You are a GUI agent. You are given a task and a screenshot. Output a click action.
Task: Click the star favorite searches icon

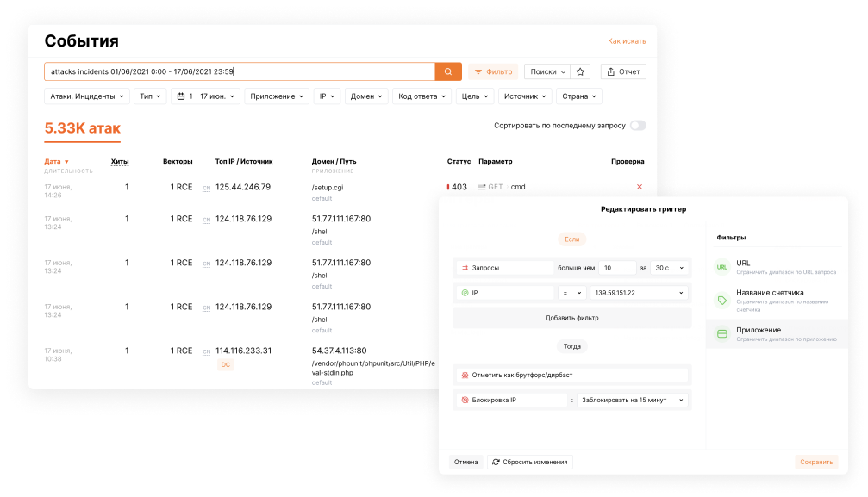point(580,72)
